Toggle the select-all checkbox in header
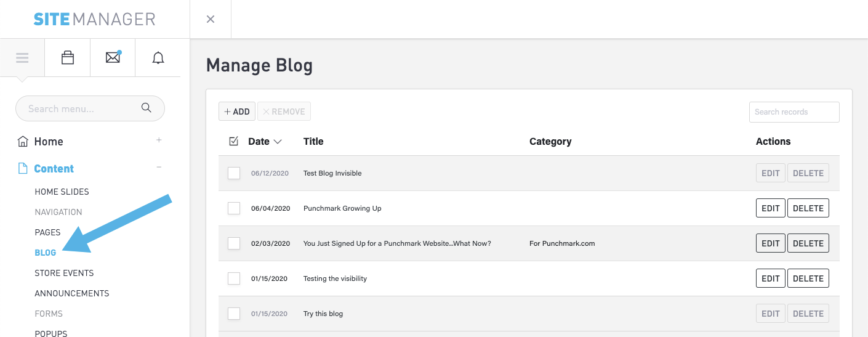 click(x=233, y=142)
